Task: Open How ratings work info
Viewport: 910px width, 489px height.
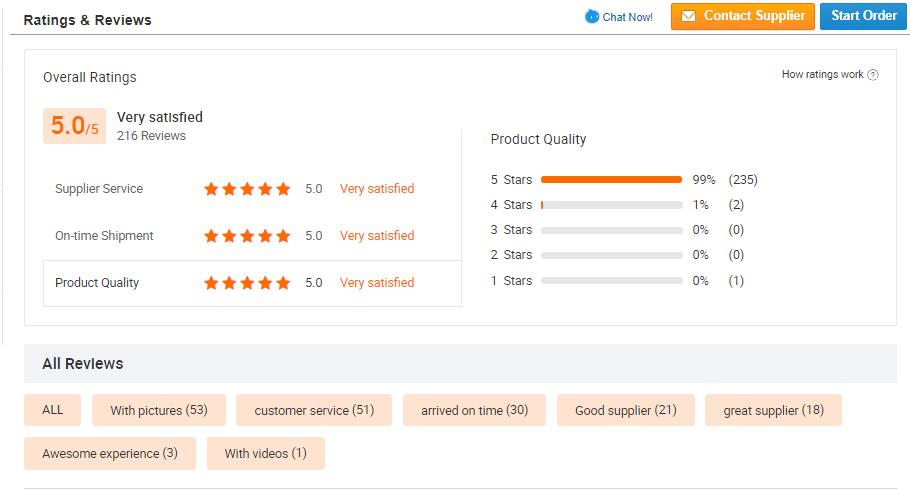Action: (822, 75)
